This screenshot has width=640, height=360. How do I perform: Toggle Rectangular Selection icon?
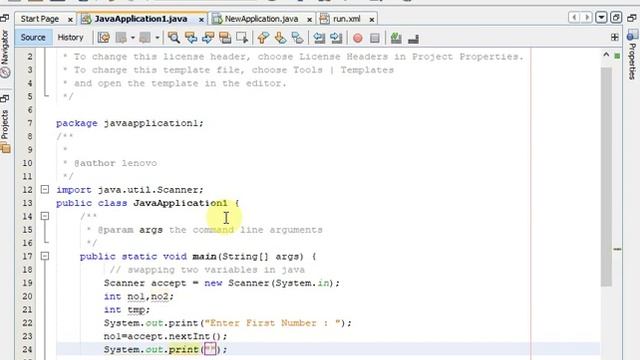click(242, 38)
